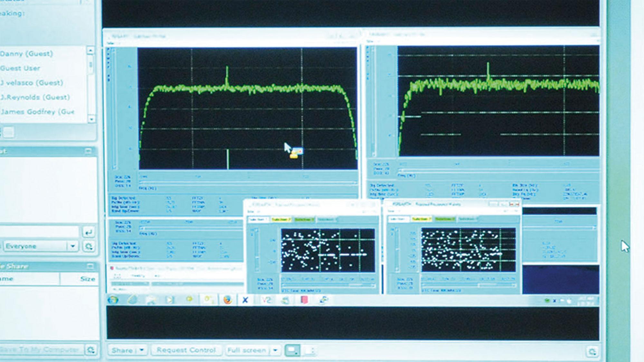Collapse the File Share panel
644x362 pixels.
(x=90, y=266)
